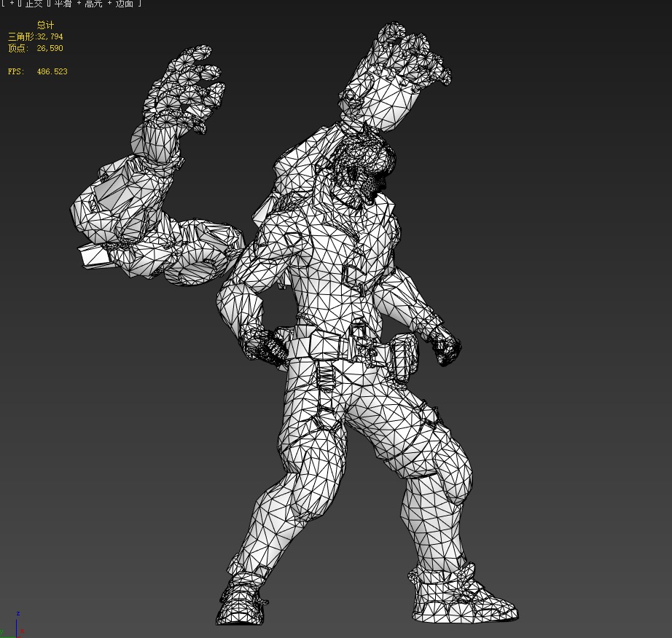Screen dimensions: 672x638
Task: Open the 平滑 + 高光 + 边面 shading menu
Action: (93, 4)
